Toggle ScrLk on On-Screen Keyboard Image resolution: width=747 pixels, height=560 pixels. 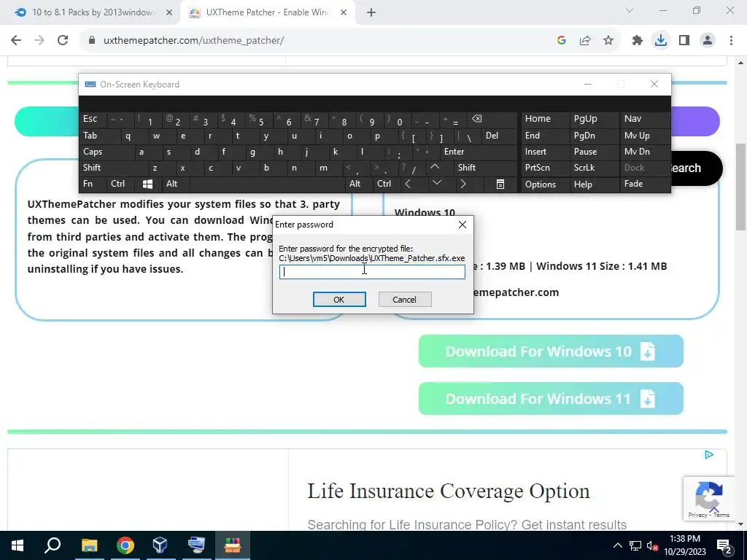point(594,168)
